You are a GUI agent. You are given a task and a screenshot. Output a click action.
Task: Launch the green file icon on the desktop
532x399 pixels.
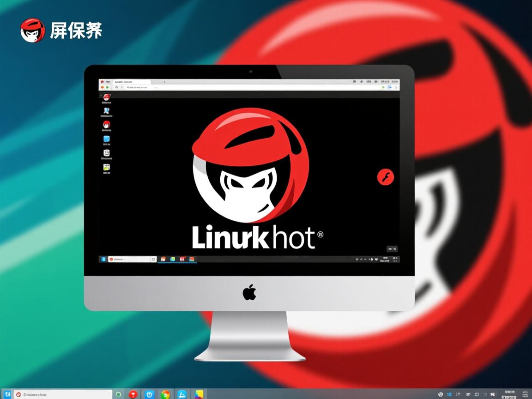tap(106, 166)
